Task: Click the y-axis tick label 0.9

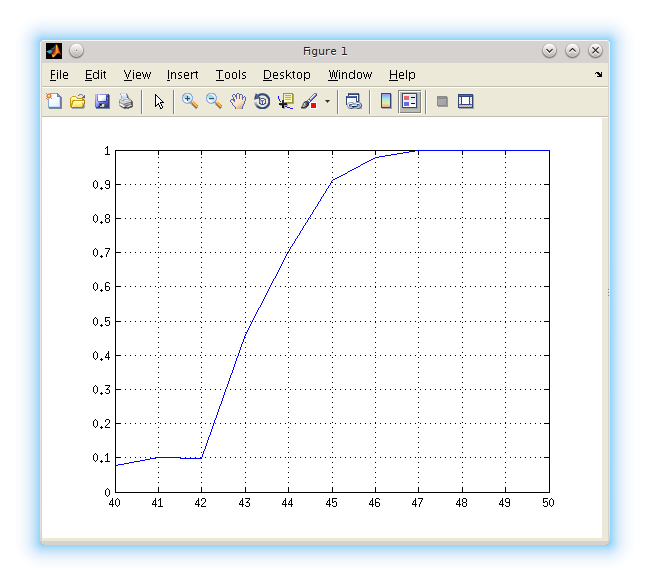Action: pos(102,184)
